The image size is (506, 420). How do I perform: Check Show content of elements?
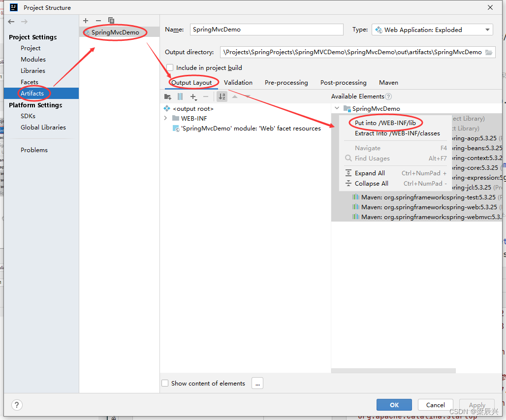click(165, 383)
